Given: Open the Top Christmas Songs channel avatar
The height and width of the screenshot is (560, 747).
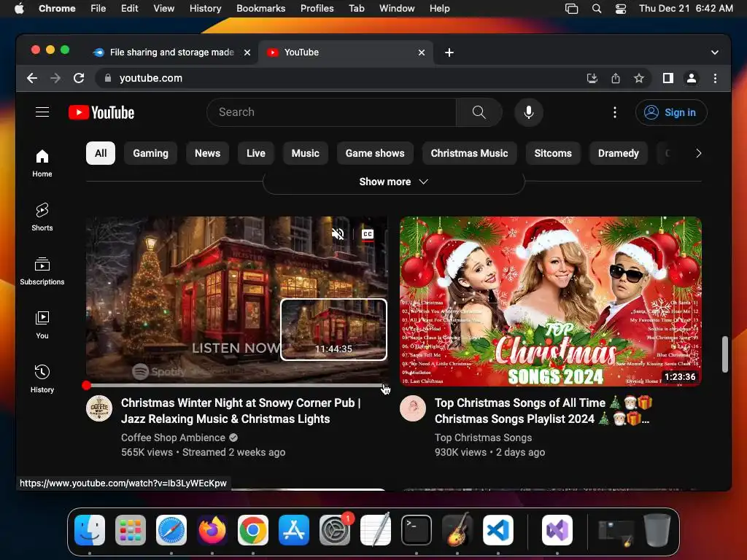Looking at the screenshot, I should coord(413,408).
